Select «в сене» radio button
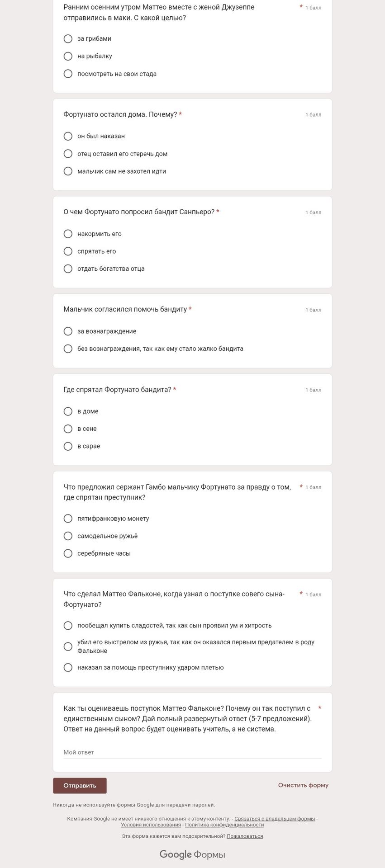 tap(68, 429)
